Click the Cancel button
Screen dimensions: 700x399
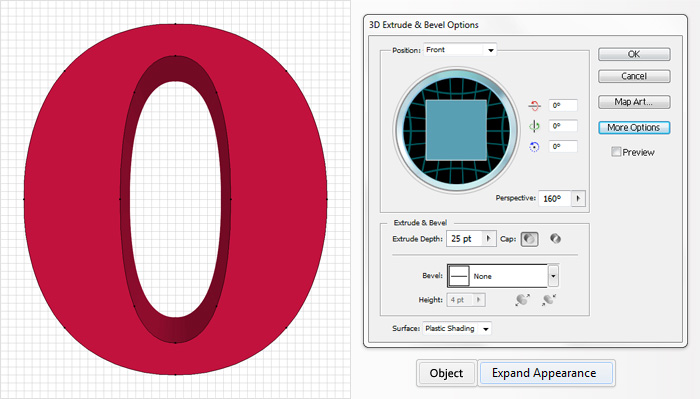pos(634,76)
